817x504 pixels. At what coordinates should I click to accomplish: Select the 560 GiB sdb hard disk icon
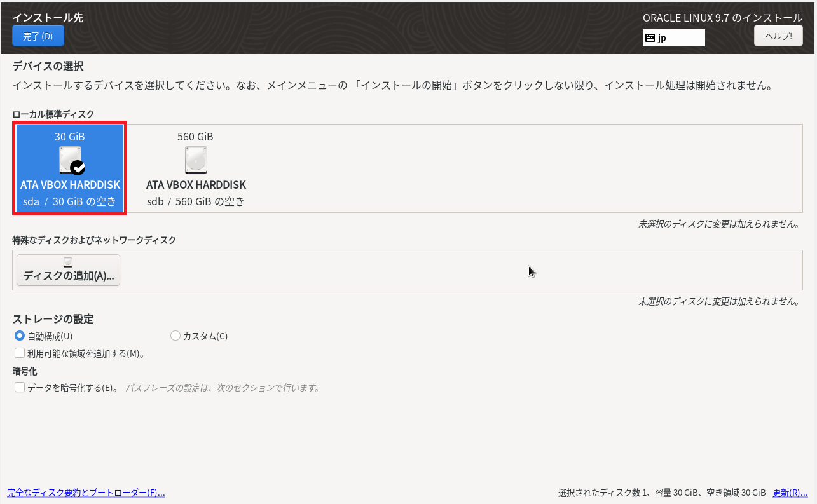click(196, 160)
